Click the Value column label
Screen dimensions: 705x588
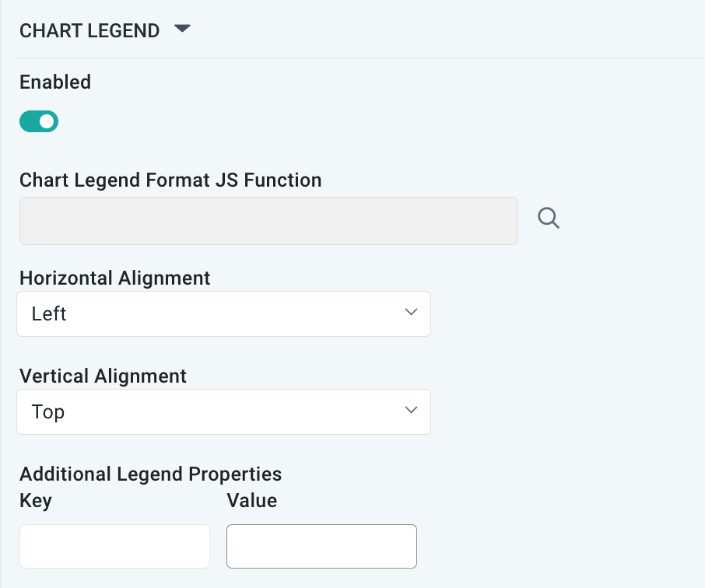click(251, 500)
